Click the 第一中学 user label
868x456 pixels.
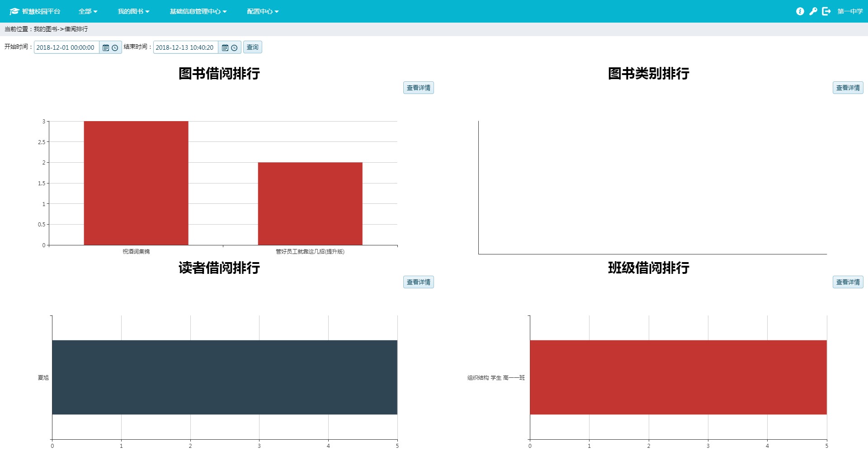pyautogui.click(x=850, y=11)
